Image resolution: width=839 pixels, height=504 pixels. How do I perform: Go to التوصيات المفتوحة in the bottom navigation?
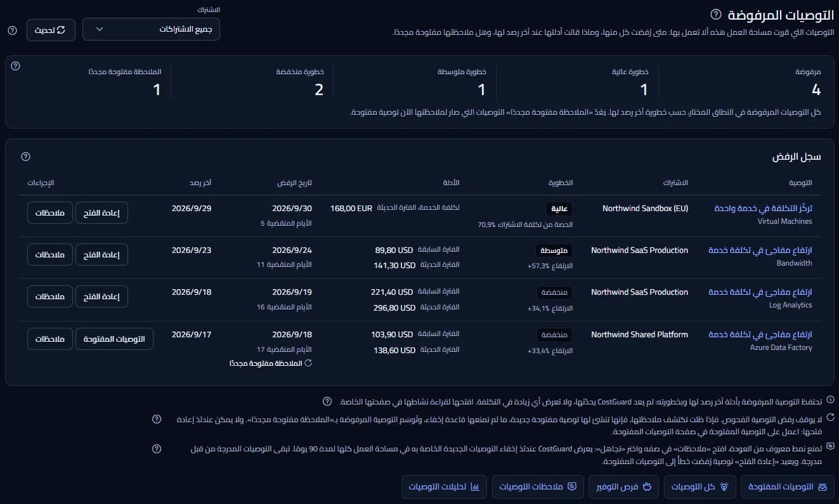click(x=788, y=487)
